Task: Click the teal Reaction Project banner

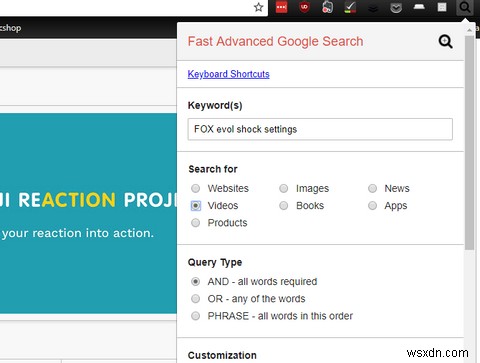Action: point(88,213)
